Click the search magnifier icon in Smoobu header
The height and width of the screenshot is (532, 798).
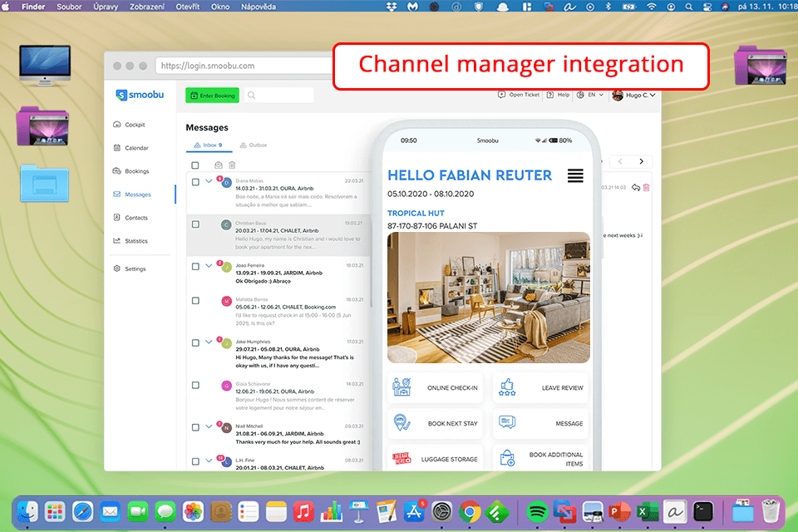pyautogui.click(x=251, y=96)
